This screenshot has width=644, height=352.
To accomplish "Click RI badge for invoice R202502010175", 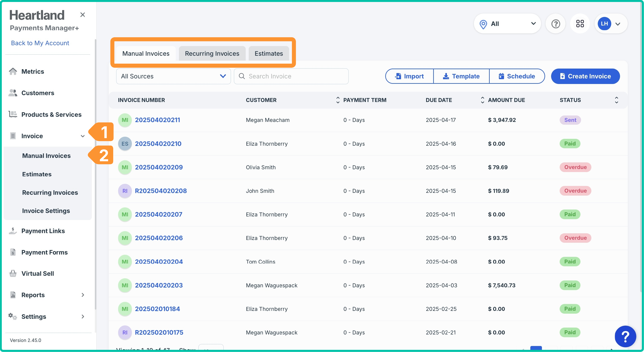I will (125, 333).
